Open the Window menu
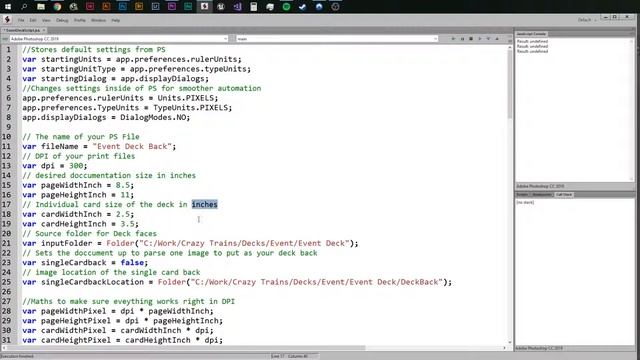Image resolution: width=640 pixels, height=360 pixels. coord(98,20)
